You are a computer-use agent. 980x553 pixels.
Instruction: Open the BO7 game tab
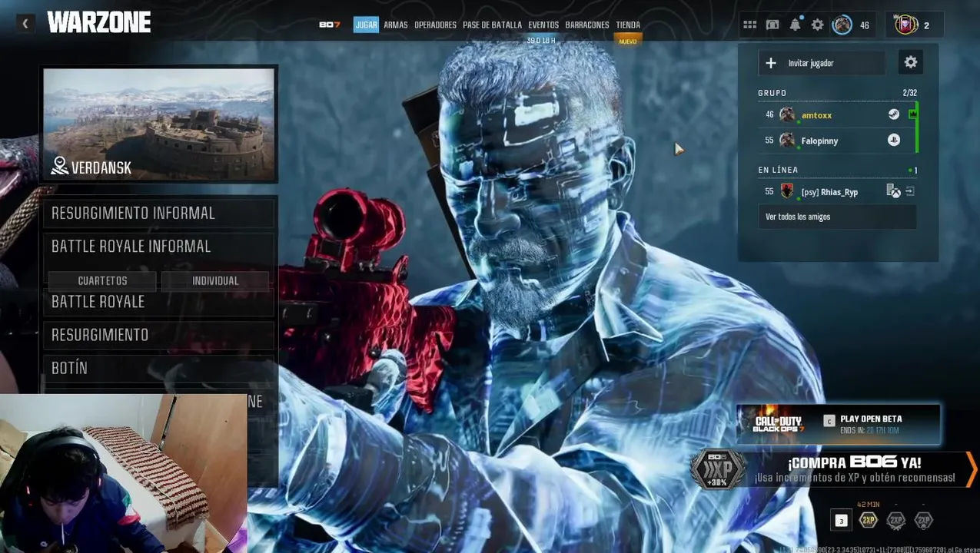pyautogui.click(x=330, y=25)
